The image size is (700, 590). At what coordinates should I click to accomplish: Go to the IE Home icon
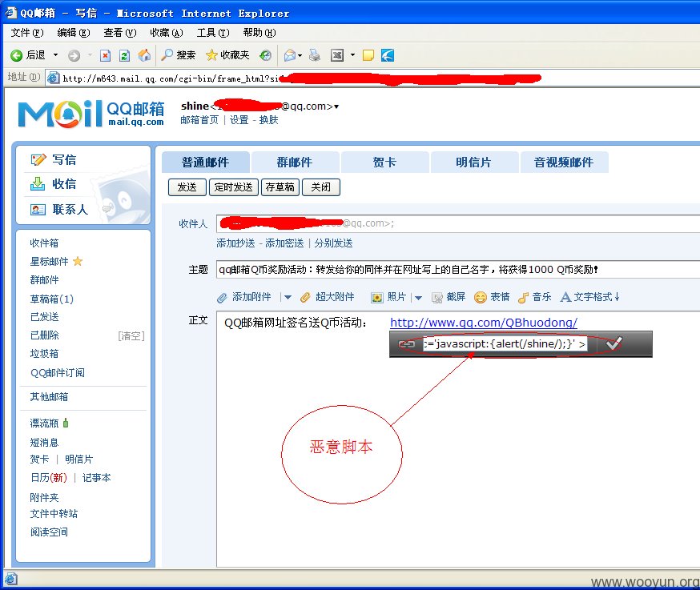coord(144,55)
